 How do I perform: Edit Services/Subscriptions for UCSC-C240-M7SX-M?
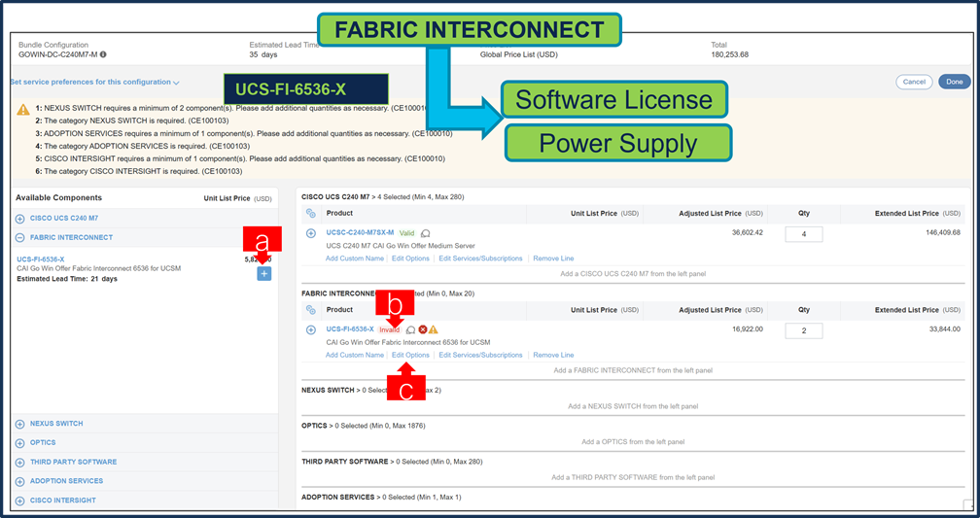[x=480, y=259]
